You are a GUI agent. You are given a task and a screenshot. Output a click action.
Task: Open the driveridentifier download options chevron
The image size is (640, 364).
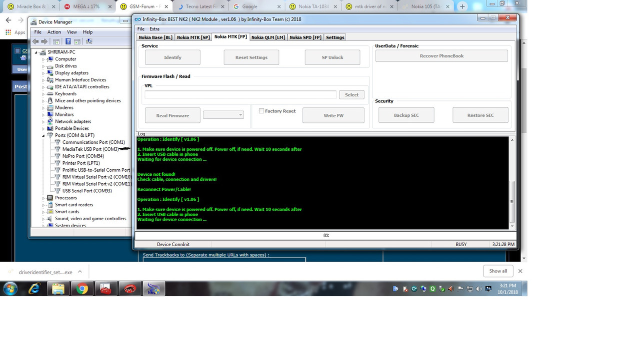tap(80, 272)
